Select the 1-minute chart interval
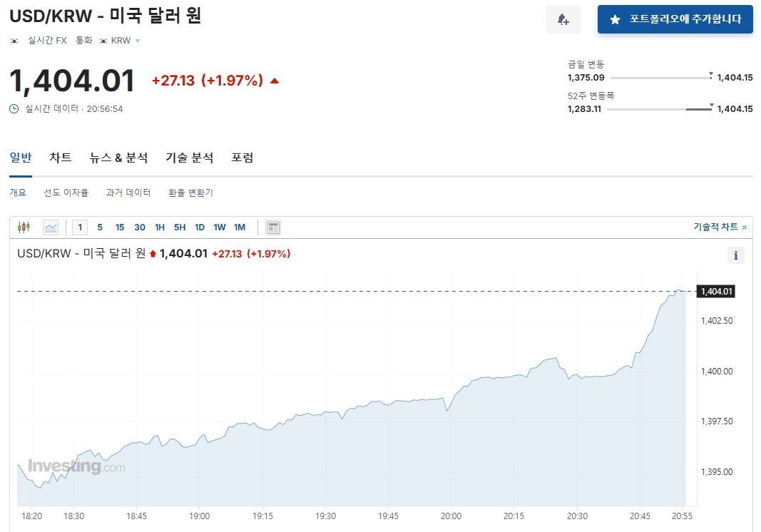This screenshot has width=761, height=532. [80, 227]
